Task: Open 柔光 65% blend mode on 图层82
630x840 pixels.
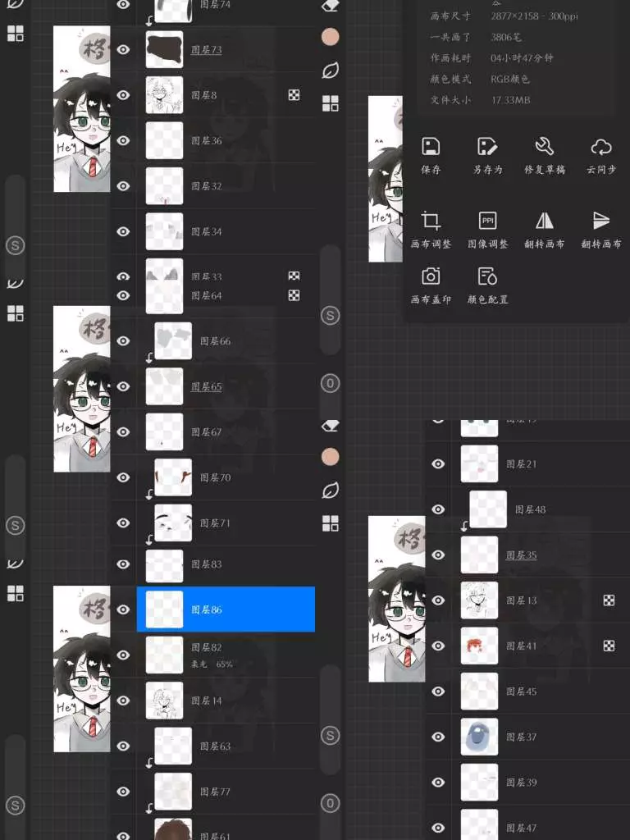Action: click(212, 664)
